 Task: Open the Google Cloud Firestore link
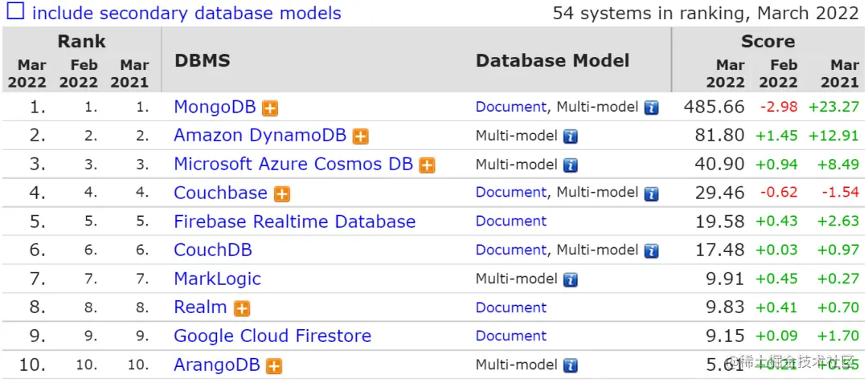[272, 336]
